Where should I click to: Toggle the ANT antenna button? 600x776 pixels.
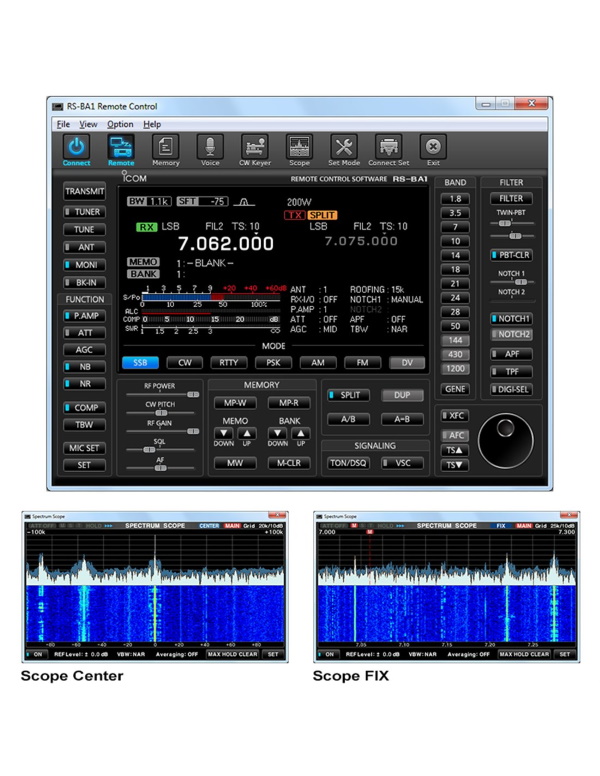point(84,247)
